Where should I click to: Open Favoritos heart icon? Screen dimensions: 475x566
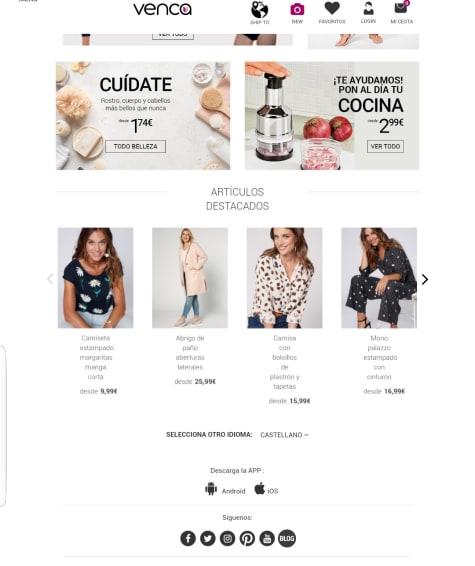coord(332,8)
